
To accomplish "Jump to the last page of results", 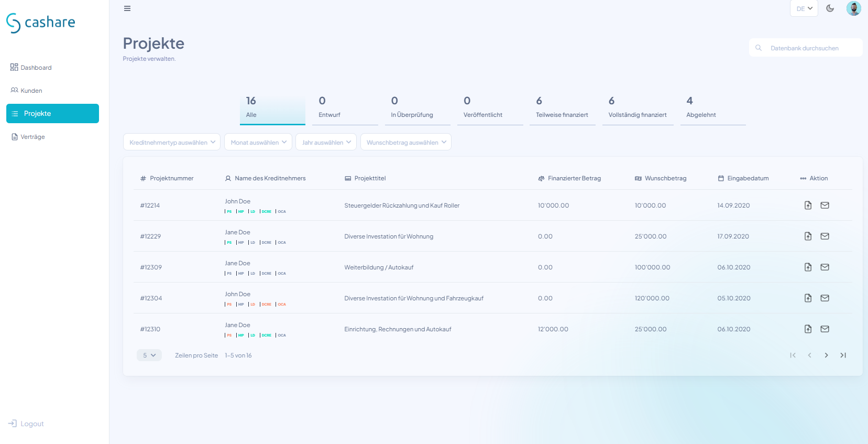I will click(843, 355).
